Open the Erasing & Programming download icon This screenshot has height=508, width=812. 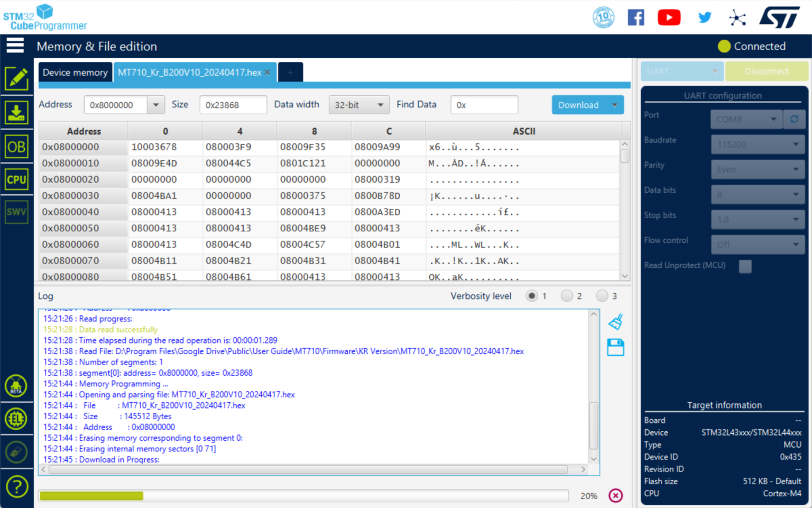pyautogui.click(x=16, y=113)
